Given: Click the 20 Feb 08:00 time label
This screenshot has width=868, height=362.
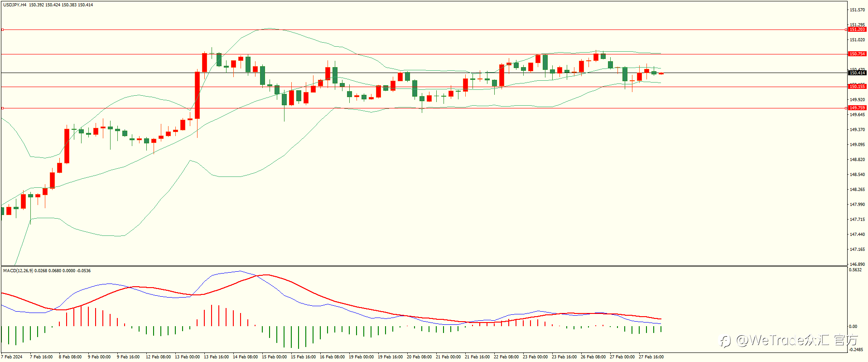Looking at the screenshot, I should click(x=419, y=357).
